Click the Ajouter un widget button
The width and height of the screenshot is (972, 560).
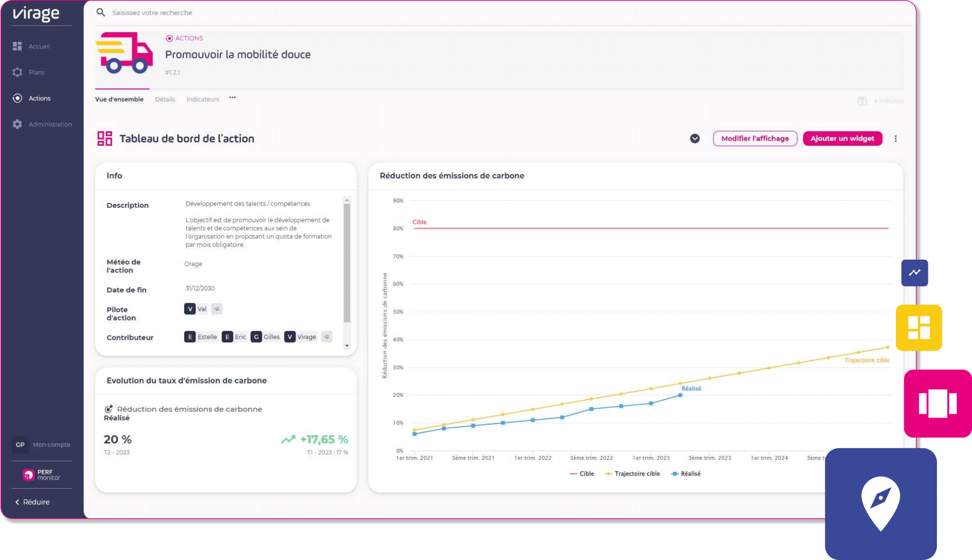(x=842, y=138)
